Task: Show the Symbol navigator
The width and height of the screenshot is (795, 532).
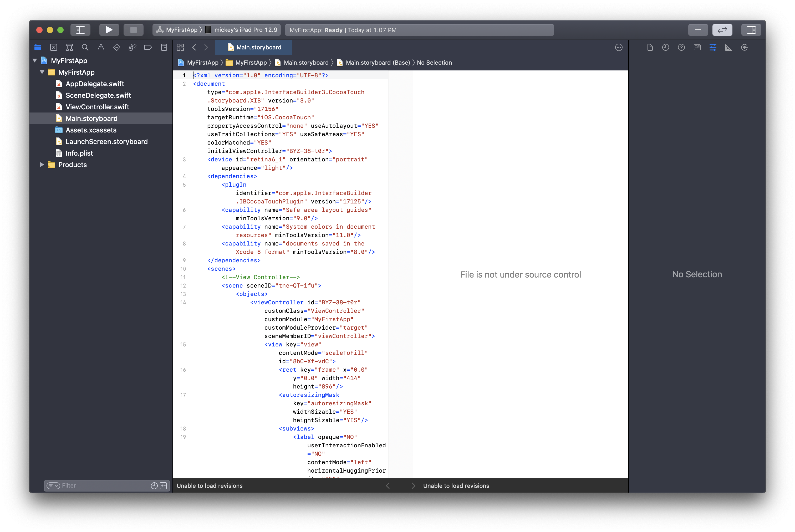Action: pyautogui.click(x=69, y=48)
